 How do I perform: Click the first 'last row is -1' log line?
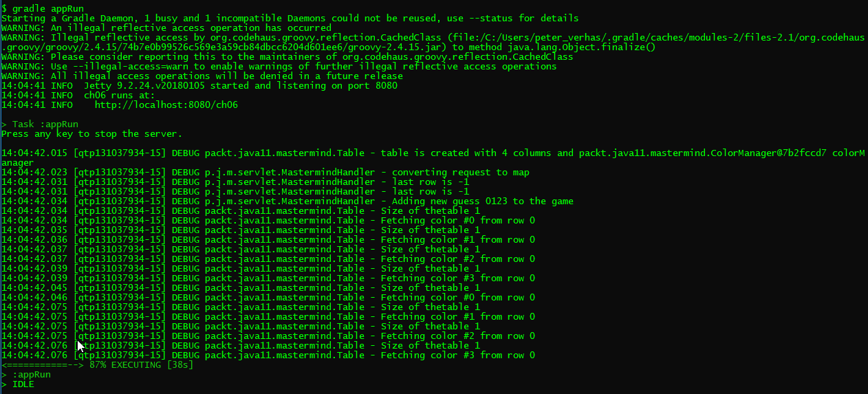[238, 182]
